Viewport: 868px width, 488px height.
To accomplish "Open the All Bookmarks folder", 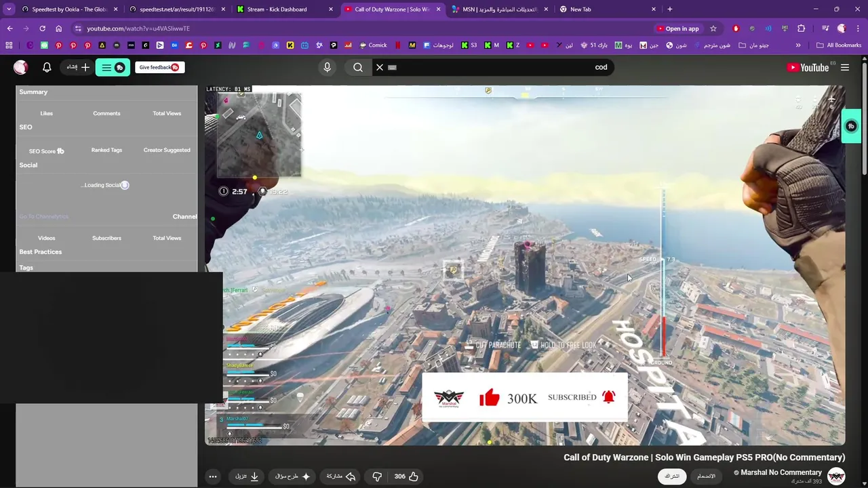I will tap(839, 45).
